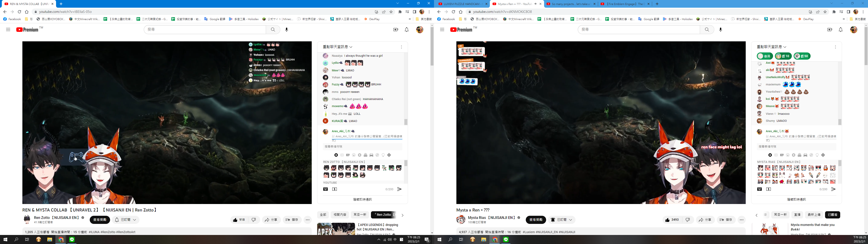The width and height of the screenshot is (868, 244).
Task: Select 相關內容 chip in left window
Action: tap(340, 215)
